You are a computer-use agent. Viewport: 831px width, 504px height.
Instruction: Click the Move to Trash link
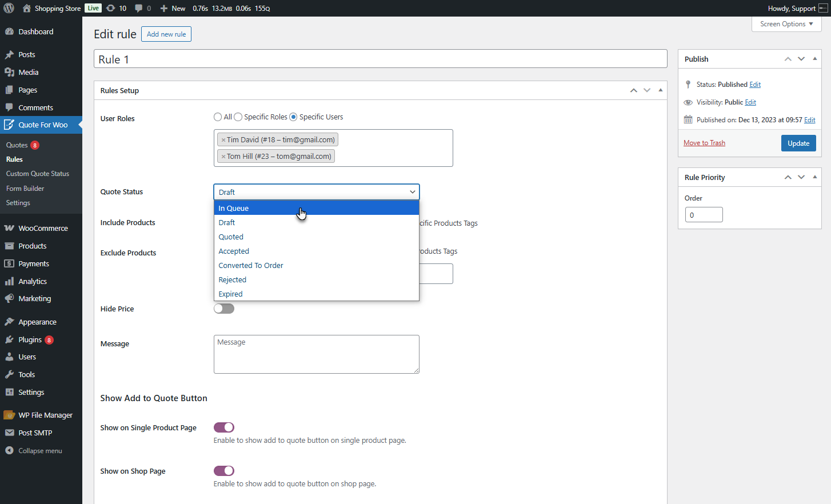704,143
